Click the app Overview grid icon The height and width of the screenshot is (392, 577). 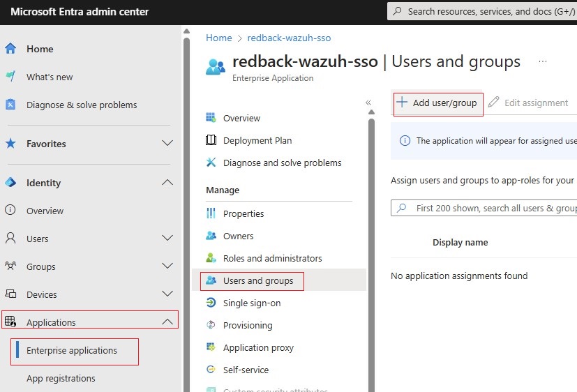[211, 118]
